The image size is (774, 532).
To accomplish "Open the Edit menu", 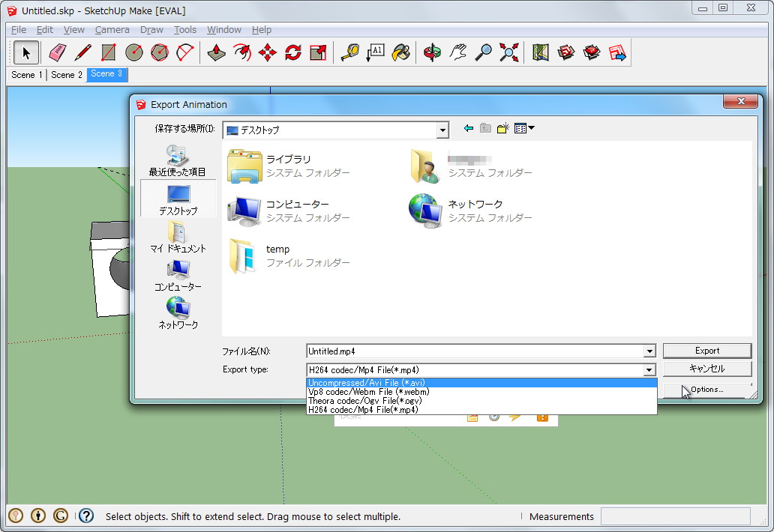I will coord(45,29).
